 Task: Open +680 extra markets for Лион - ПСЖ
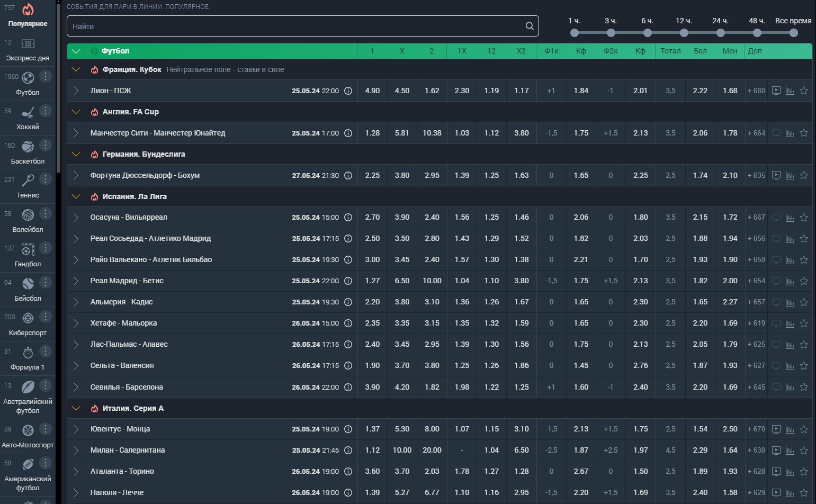[x=756, y=91]
